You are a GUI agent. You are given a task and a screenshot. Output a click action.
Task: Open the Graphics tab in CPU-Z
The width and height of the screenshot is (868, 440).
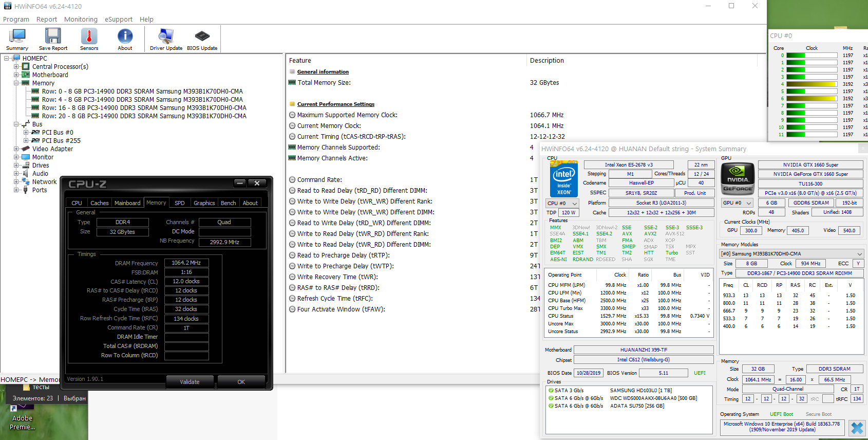pyautogui.click(x=204, y=203)
